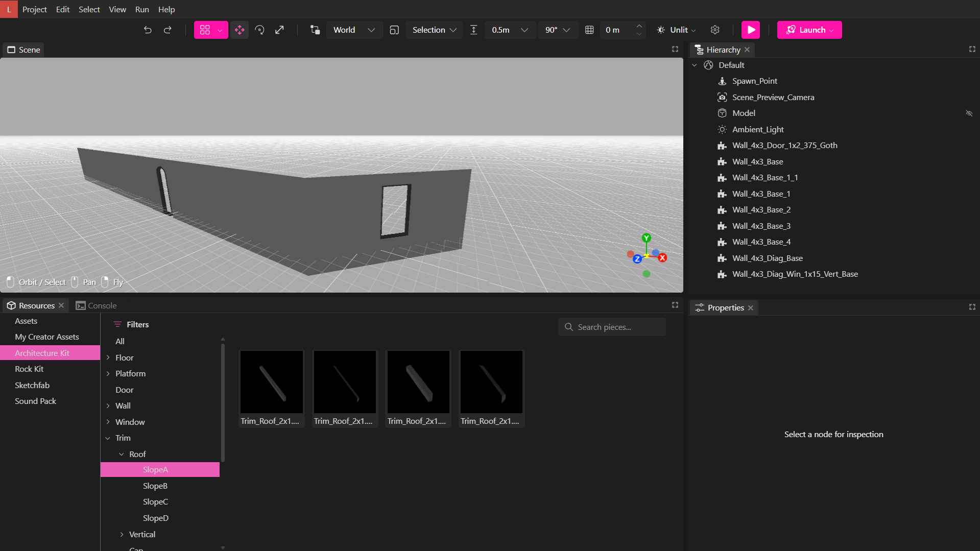Viewport: 980px width, 551px height.
Task: Activate the Rotate tool
Action: point(259,30)
